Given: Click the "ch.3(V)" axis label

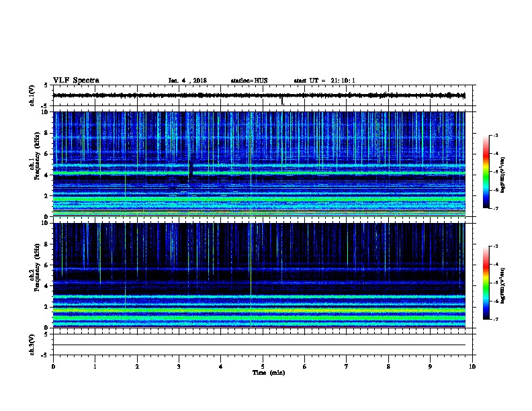Looking at the screenshot, I should 32,345.
